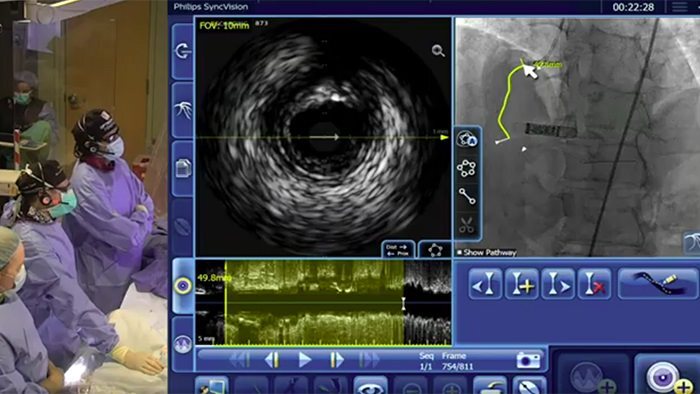Click the exit arrow icon in left sidebar

tap(183, 51)
